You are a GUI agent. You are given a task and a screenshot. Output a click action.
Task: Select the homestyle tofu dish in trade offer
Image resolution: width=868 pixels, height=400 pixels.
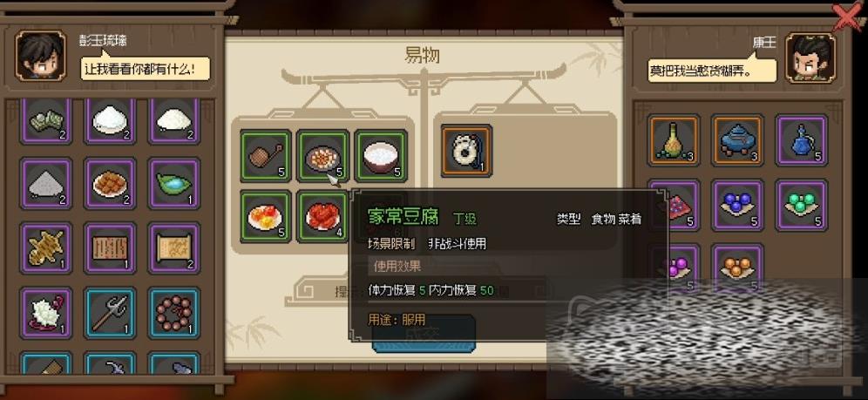pyautogui.click(x=322, y=155)
